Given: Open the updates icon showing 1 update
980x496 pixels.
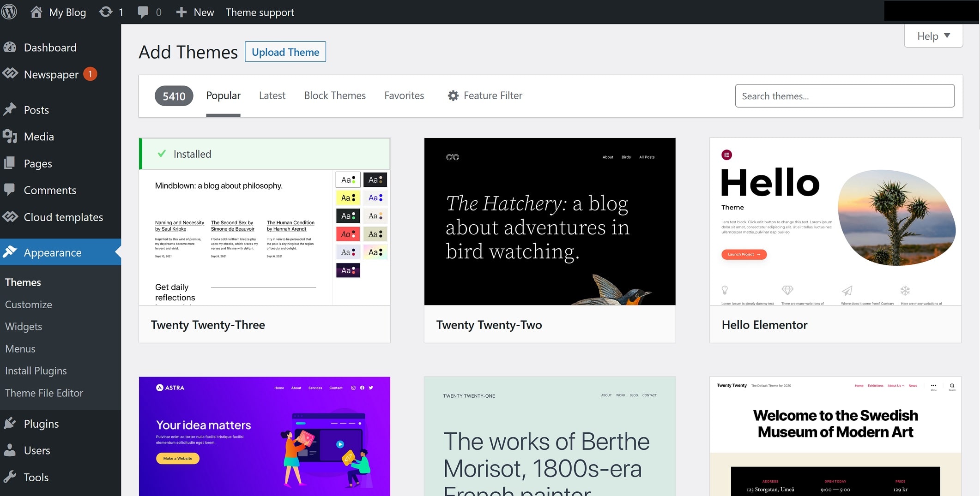Looking at the screenshot, I should (106, 12).
